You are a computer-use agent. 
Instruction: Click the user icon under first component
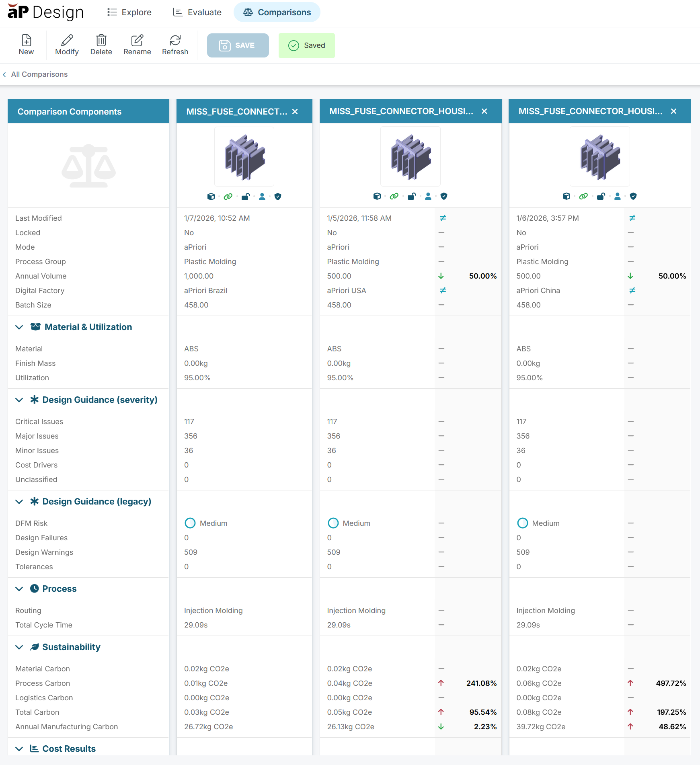coord(262,197)
